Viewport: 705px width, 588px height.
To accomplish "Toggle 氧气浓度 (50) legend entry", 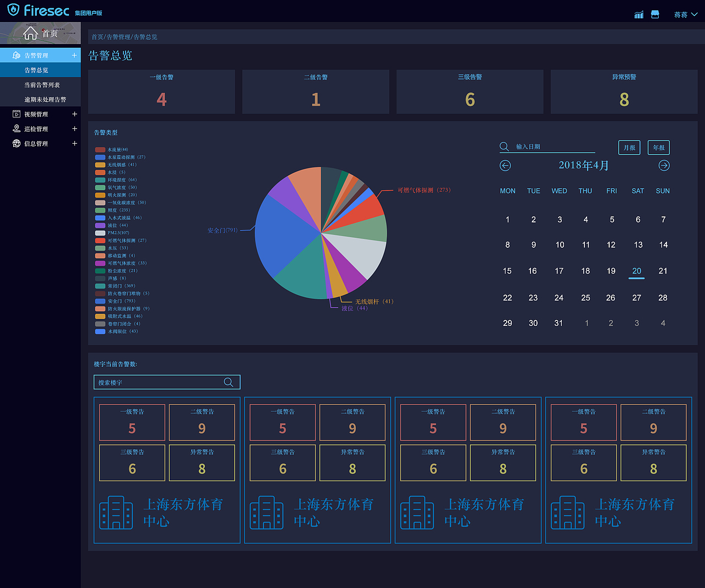I will [x=116, y=188].
